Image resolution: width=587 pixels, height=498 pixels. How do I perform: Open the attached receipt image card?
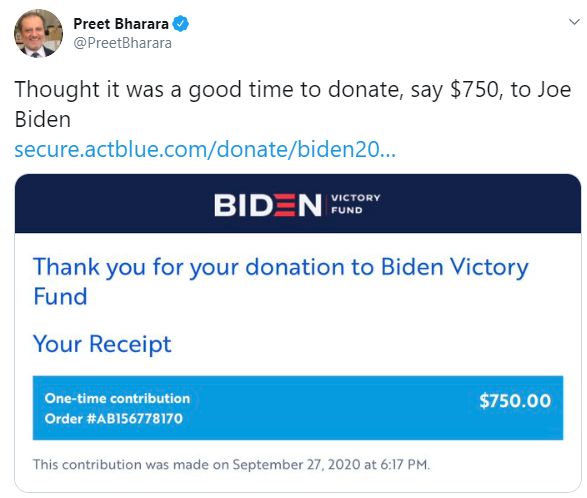(298, 333)
